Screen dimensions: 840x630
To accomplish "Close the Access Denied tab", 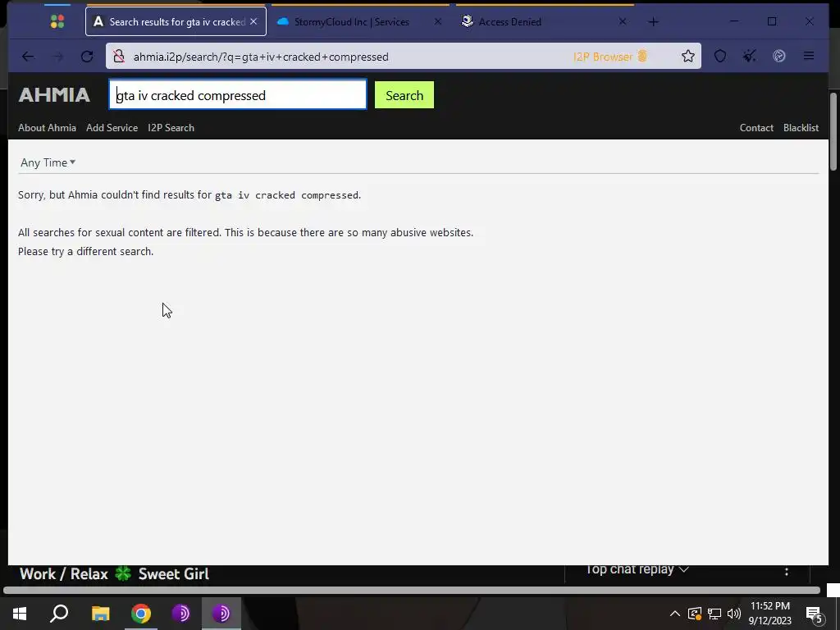I will click(622, 21).
